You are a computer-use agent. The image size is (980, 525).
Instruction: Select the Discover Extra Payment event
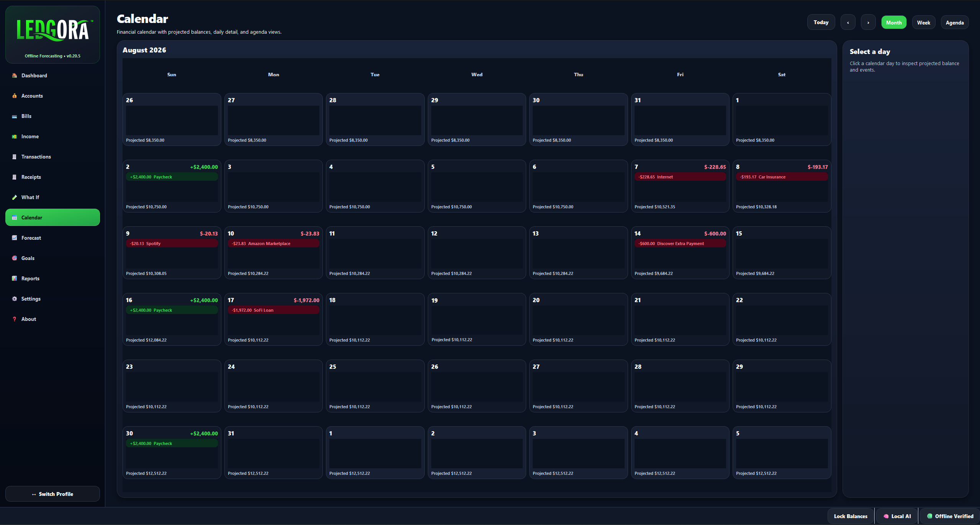pyautogui.click(x=680, y=244)
